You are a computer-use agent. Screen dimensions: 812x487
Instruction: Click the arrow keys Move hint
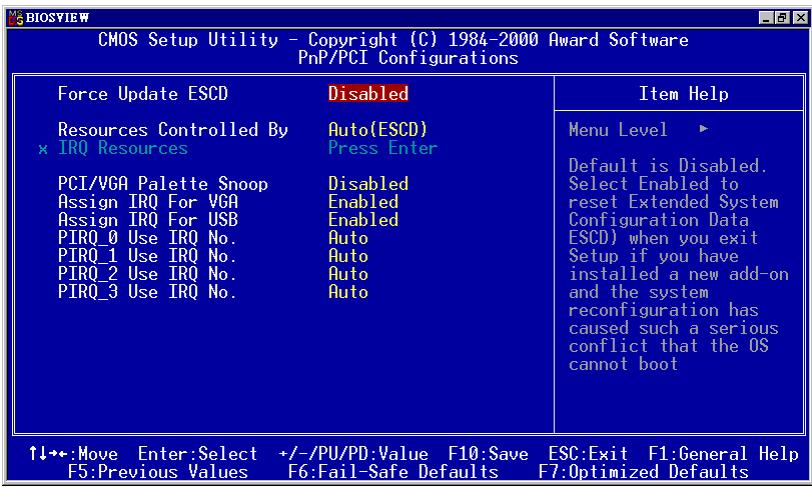point(73,454)
